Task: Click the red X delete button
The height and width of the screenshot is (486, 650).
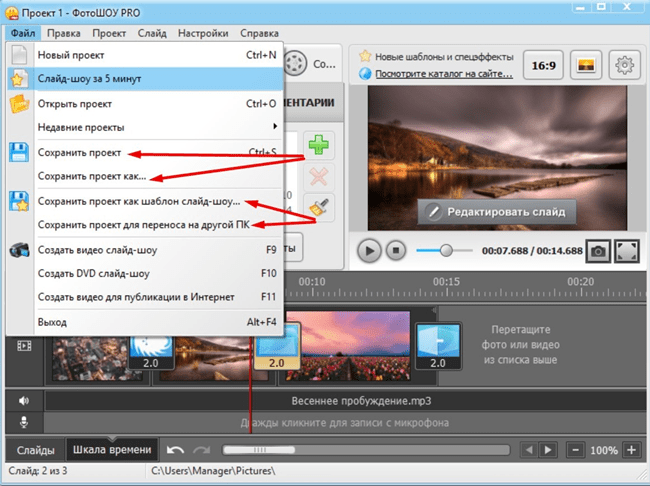Action: tap(319, 177)
